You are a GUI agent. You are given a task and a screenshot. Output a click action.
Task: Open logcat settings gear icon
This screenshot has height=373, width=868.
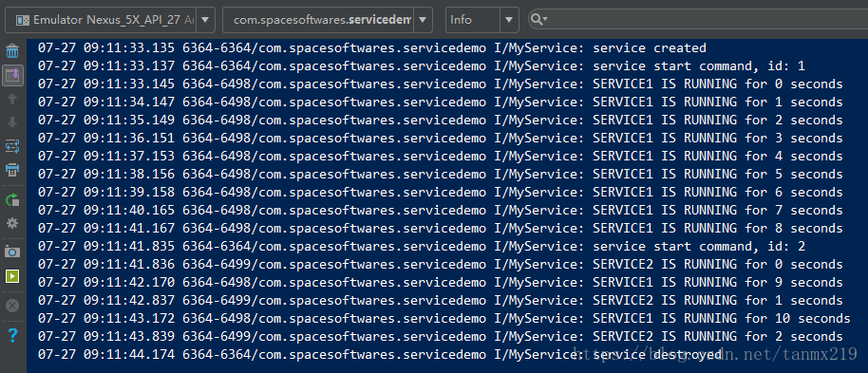12,224
